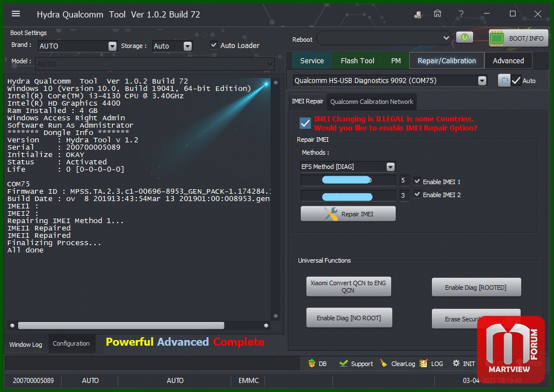Click Enable Diag [ROOTED] button
Image resolution: width=554 pixels, height=392 pixels.
pyautogui.click(x=476, y=287)
